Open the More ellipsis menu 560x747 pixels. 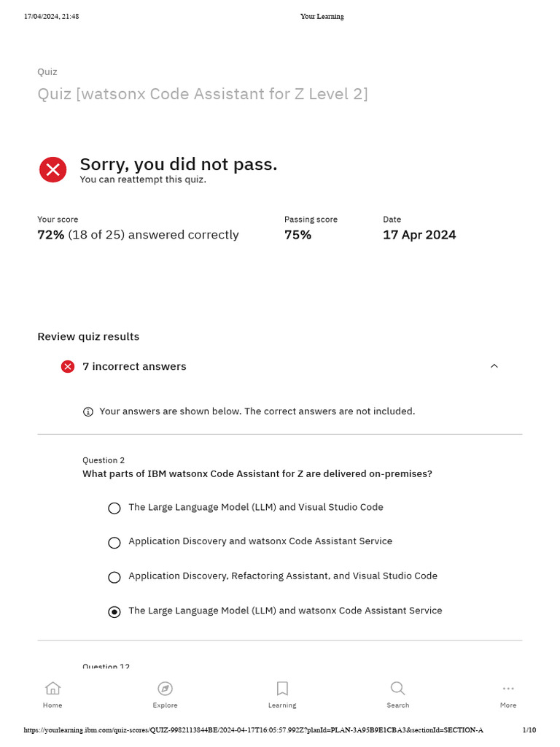(x=508, y=689)
